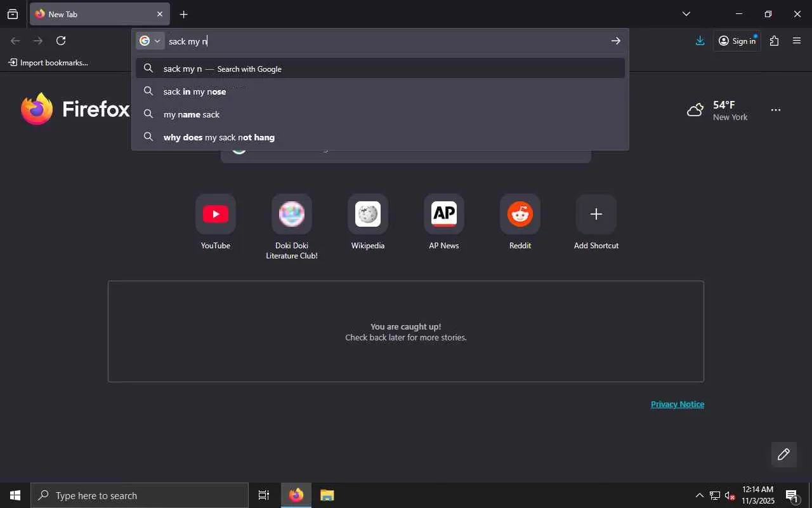Image resolution: width=812 pixels, height=508 pixels.
Task: Open the Extensions puzzle icon
Action: [x=774, y=41]
